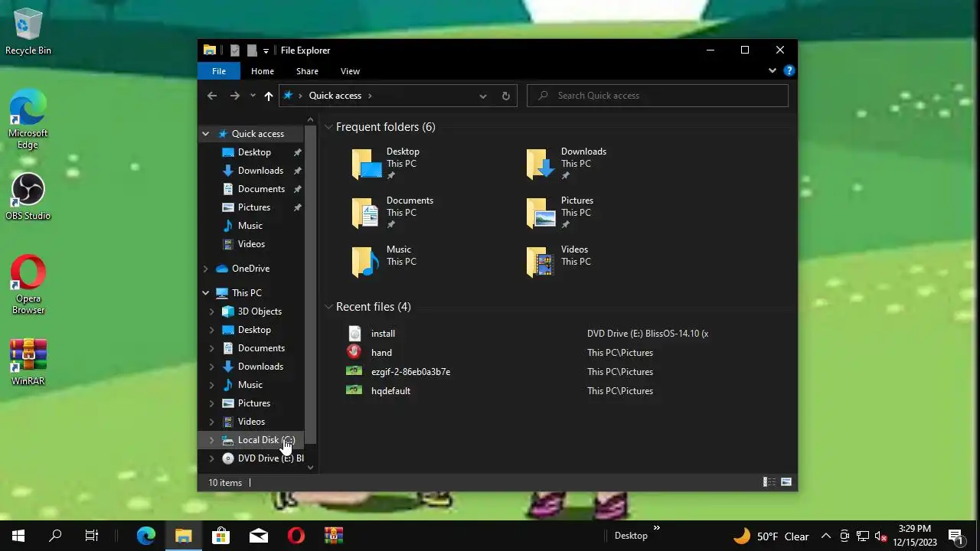Launch Opera Browser desktop shortcut
The width and height of the screenshot is (980, 551).
click(28, 285)
